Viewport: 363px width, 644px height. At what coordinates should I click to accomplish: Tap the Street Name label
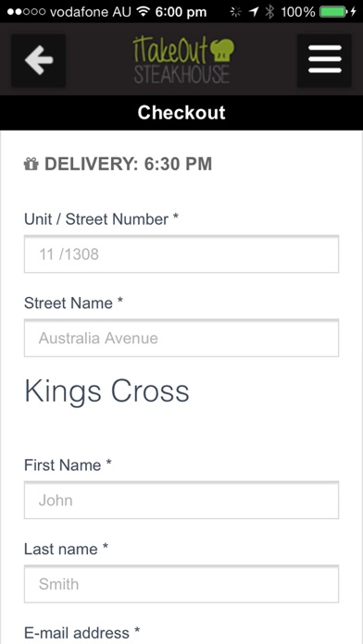73,303
